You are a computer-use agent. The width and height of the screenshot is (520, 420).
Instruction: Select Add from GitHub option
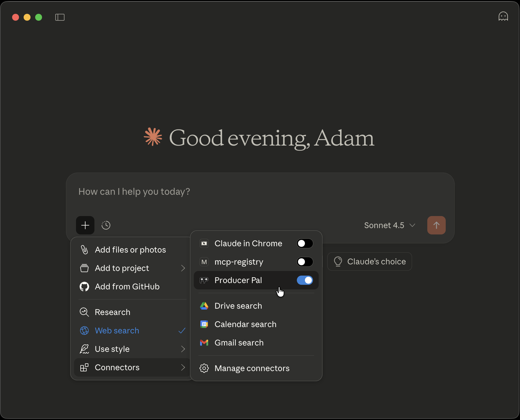pos(127,287)
